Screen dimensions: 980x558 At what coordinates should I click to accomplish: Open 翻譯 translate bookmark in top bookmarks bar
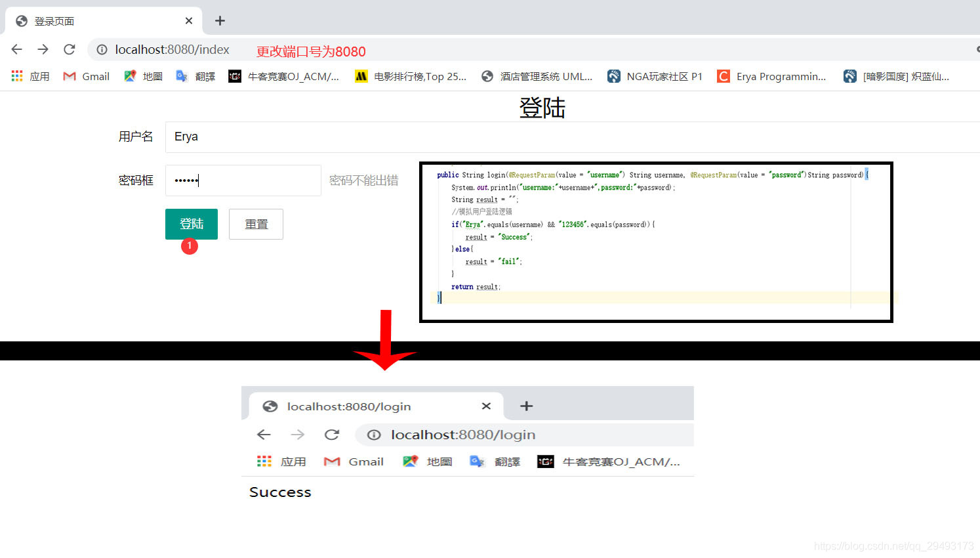point(195,76)
